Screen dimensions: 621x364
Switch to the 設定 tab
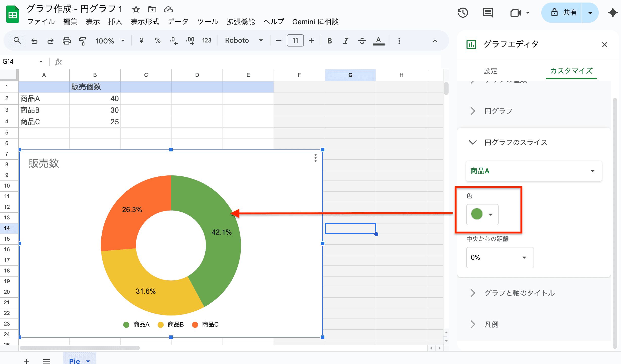coord(490,71)
